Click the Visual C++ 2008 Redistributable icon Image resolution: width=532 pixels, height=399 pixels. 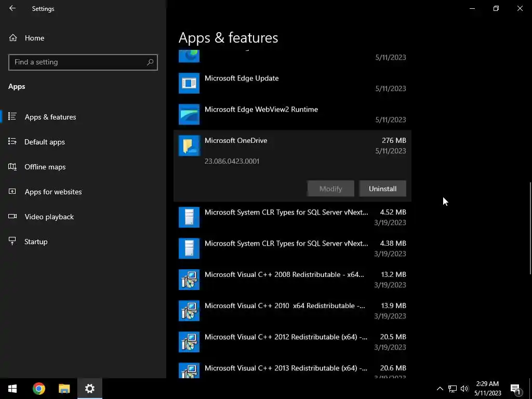pos(189,280)
